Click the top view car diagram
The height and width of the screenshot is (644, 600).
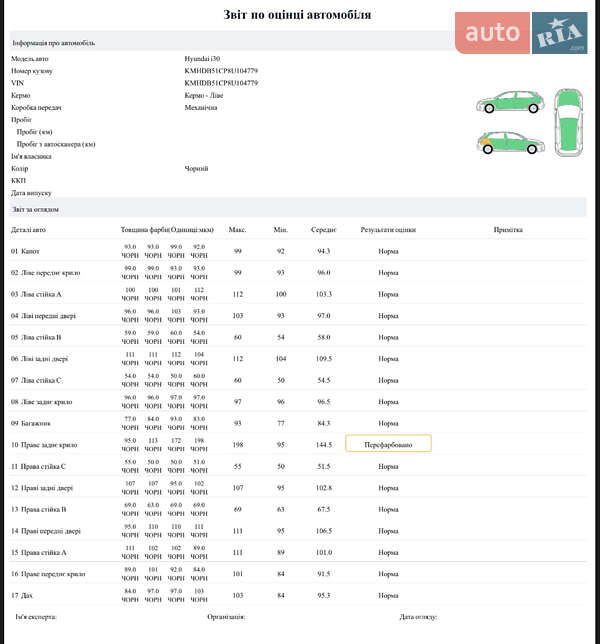[x=569, y=122]
